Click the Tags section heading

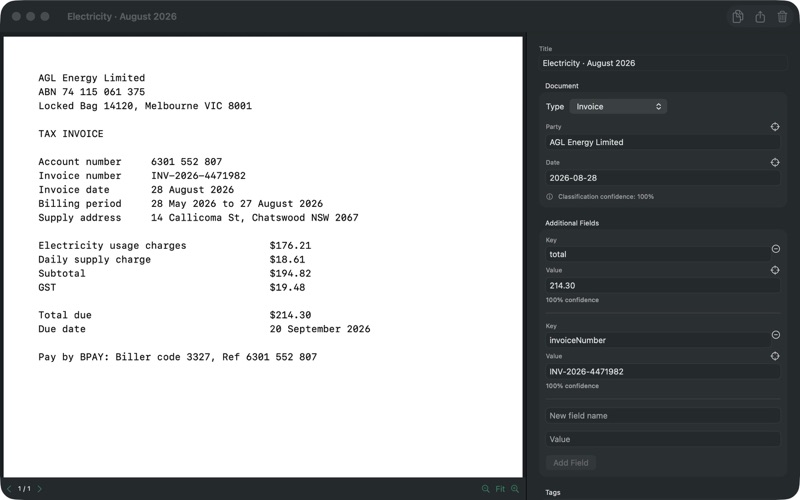553,492
